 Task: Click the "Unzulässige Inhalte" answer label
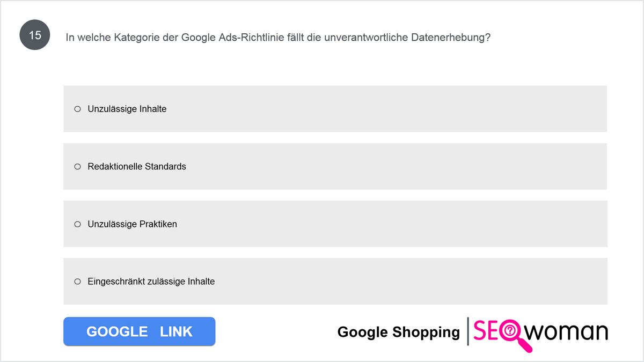127,109
